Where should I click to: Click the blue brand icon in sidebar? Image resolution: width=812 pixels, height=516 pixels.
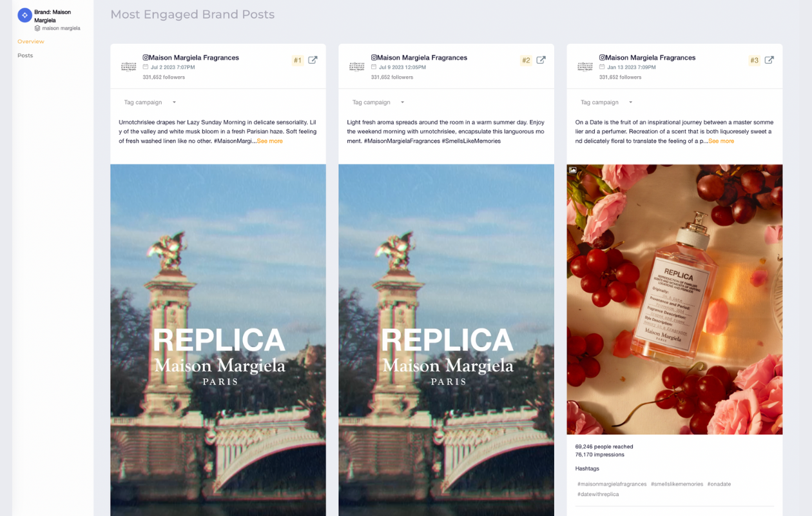(x=24, y=15)
